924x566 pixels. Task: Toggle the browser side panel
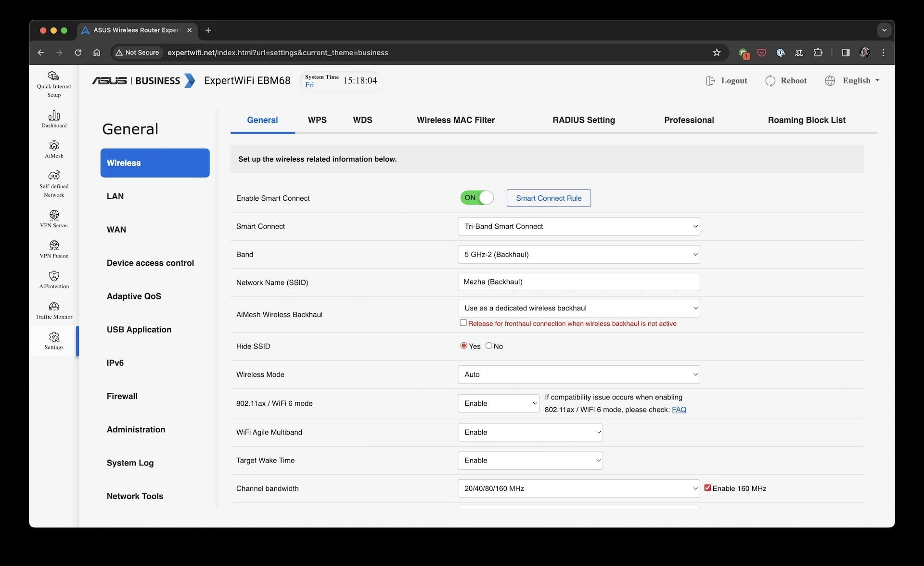pyautogui.click(x=846, y=52)
